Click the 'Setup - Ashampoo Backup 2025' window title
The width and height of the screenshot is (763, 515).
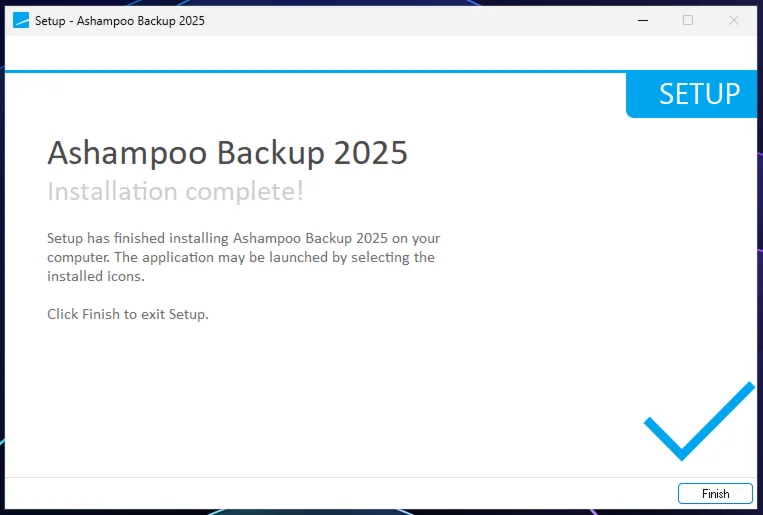click(x=120, y=20)
